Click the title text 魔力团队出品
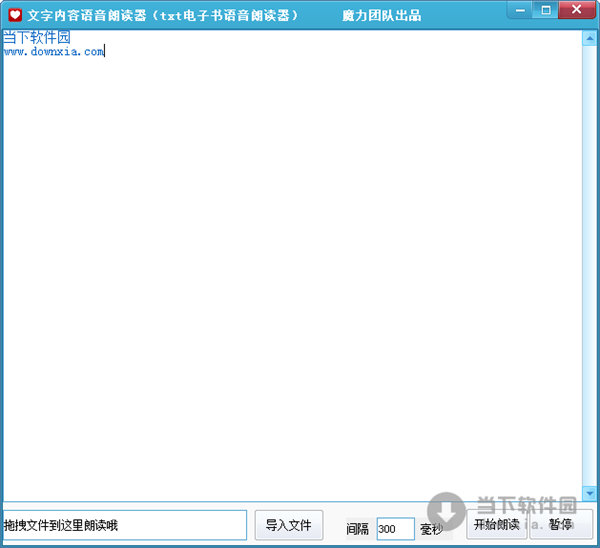 (x=382, y=16)
